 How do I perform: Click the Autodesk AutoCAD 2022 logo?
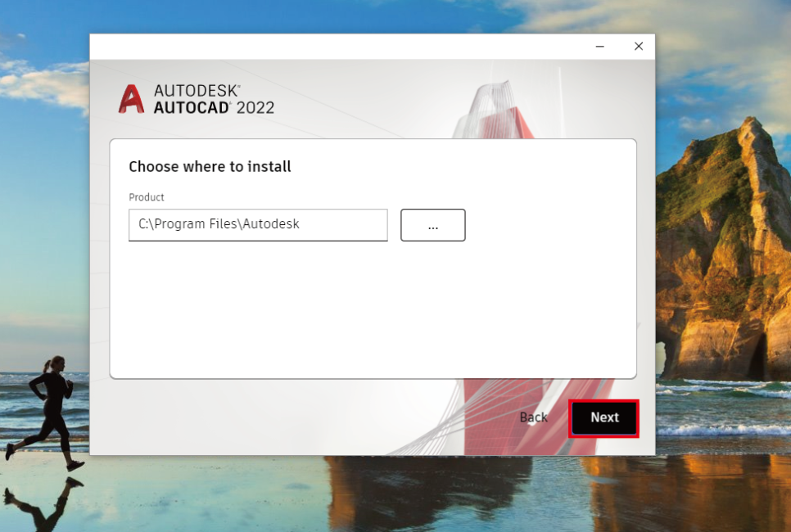(197, 99)
